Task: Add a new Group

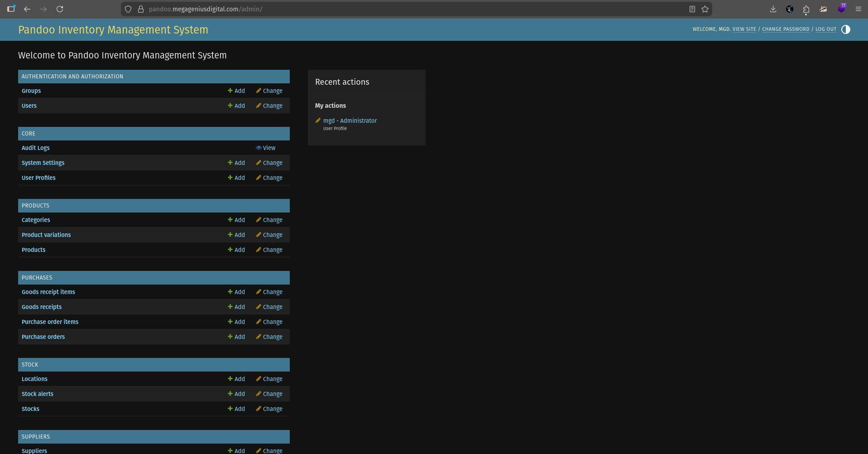Action: pos(236,91)
